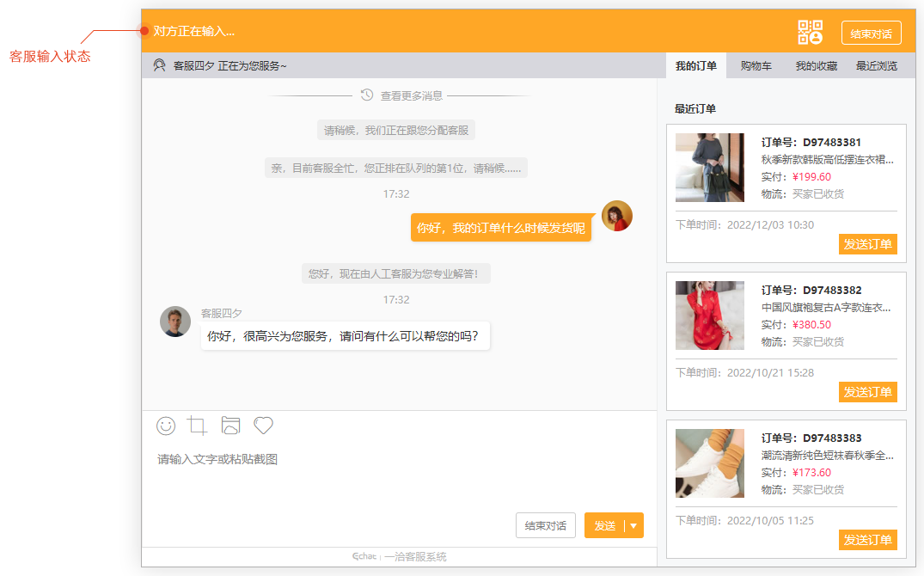Click agent 客服四夕's avatar photo

[175, 322]
